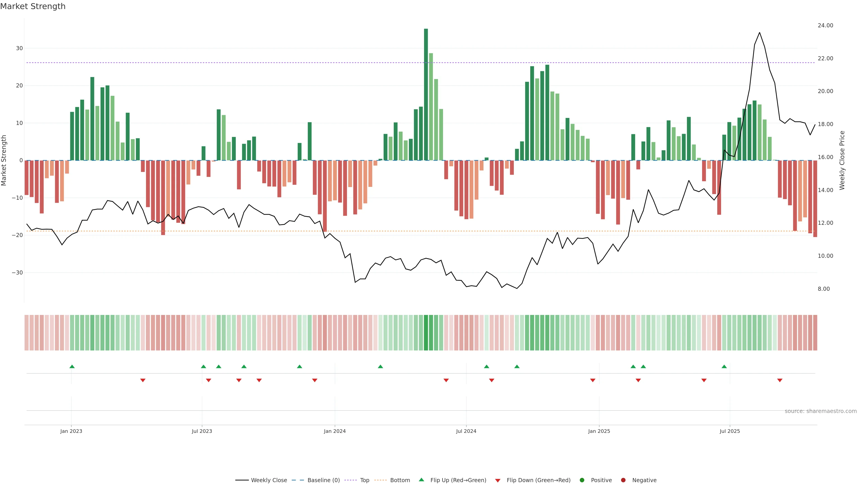Click the darkest green heatmap strip cell
The image size is (868, 488).
[426, 332]
